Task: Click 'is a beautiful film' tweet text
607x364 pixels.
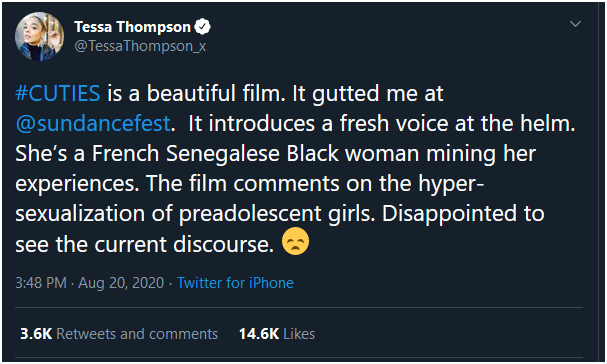Action: 196,93
